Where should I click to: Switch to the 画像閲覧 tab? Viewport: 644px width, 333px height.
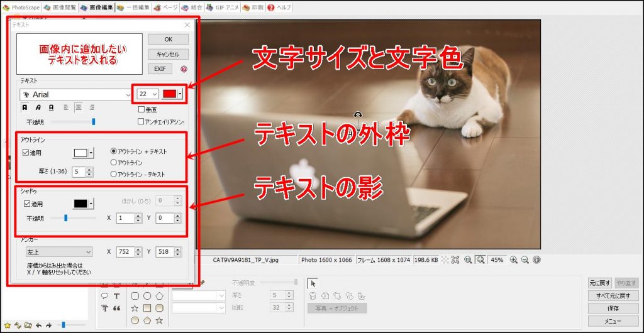click(61, 8)
